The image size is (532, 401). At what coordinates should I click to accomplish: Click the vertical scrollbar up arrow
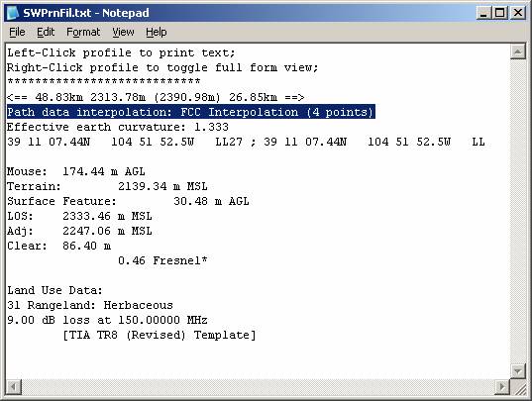click(518, 51)
